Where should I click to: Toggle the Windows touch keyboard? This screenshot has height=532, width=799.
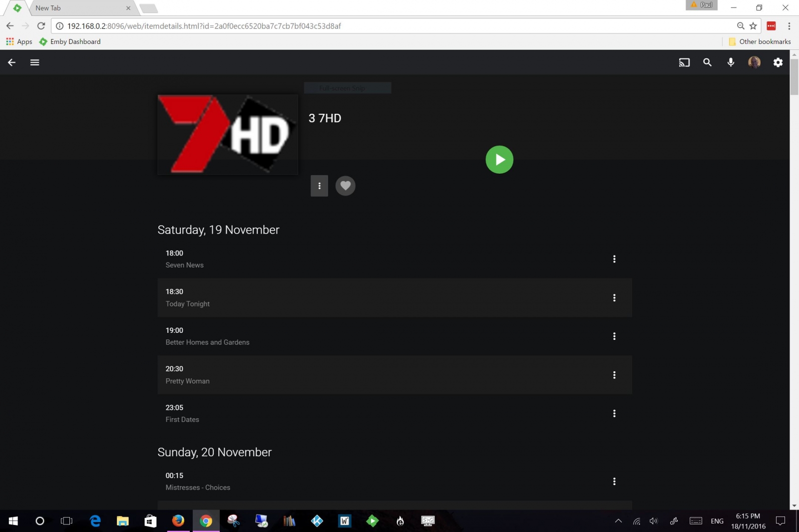(696, 521)
